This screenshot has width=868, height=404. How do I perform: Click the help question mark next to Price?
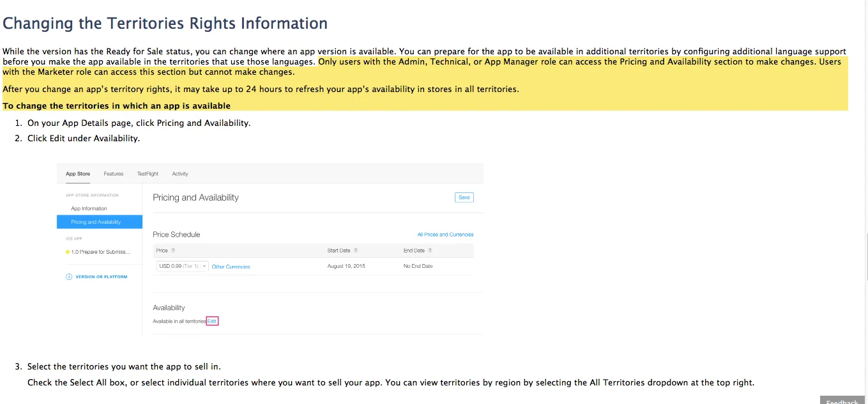[173, 251]
